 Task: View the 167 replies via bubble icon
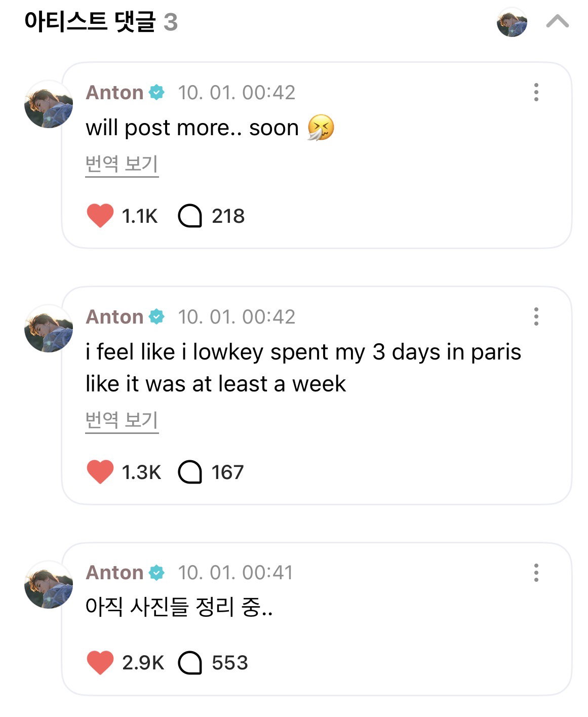pos(190,472)
